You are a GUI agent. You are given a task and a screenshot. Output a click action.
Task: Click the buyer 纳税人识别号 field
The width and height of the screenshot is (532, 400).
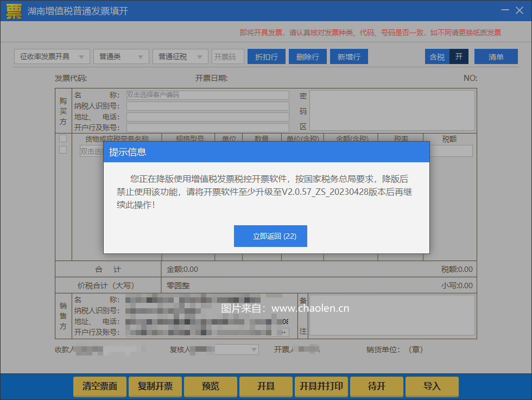(x=207, y=106)
